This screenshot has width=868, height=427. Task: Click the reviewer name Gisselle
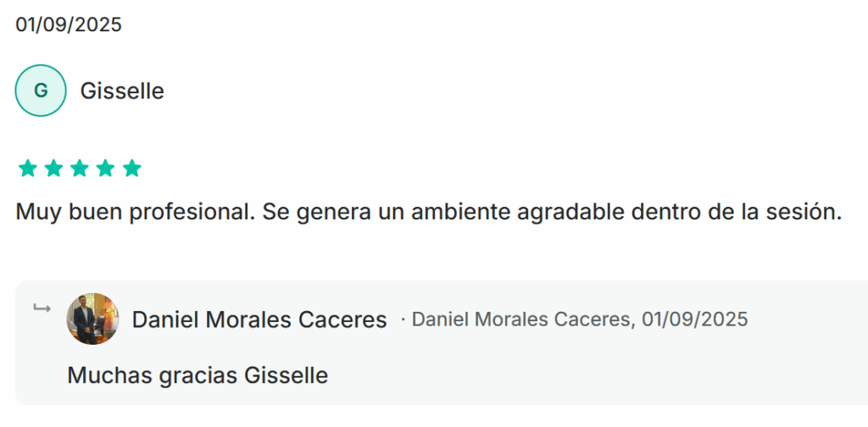(122, 91)
